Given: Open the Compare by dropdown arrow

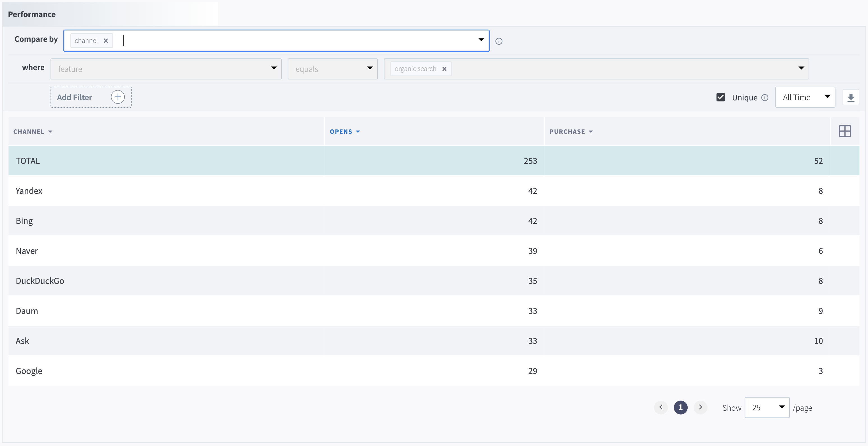Looking at the screenshot, I should [481, 40].
